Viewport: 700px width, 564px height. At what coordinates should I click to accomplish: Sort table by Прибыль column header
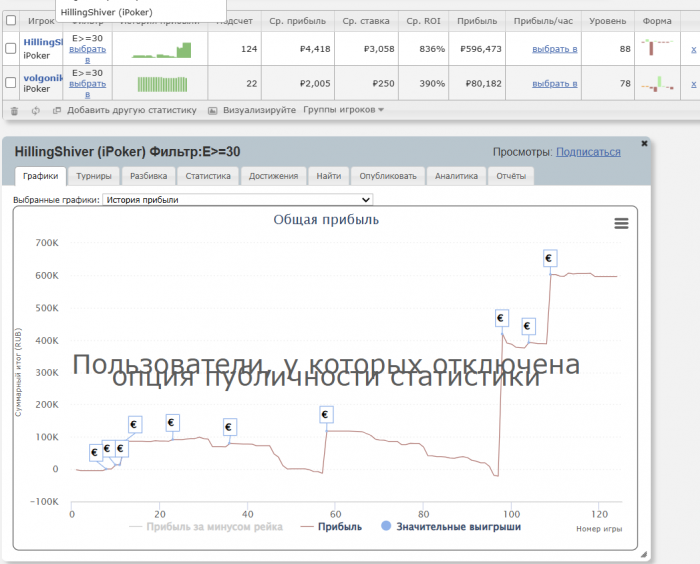coord(477,21)
